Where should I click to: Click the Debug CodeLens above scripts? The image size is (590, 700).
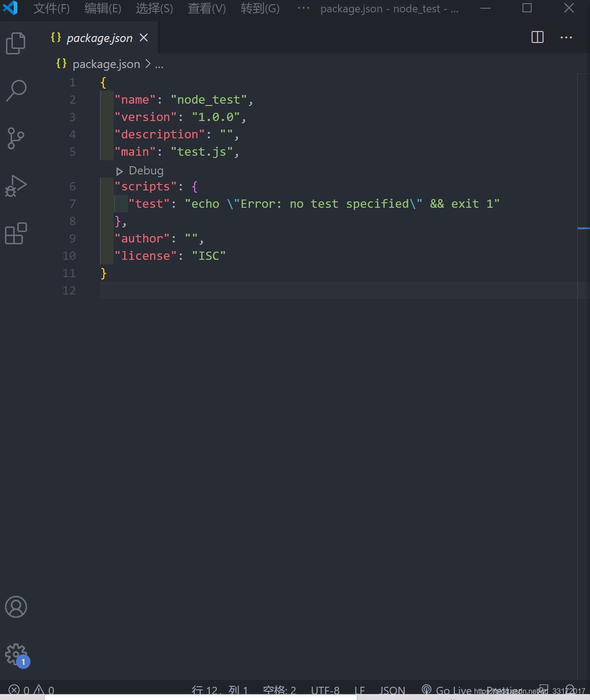146,171
